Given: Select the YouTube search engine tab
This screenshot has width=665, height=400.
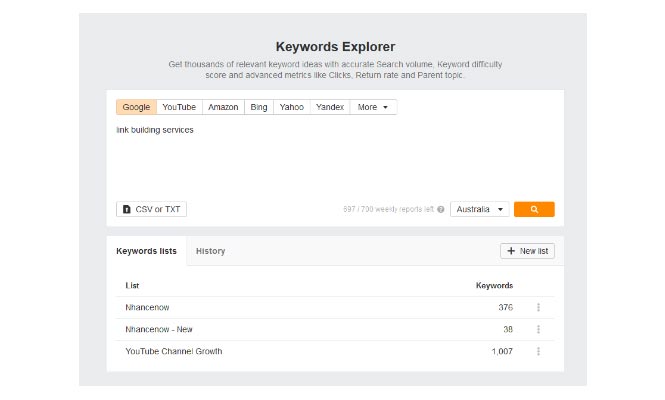Looking at the screenshot, I should 179,107.
